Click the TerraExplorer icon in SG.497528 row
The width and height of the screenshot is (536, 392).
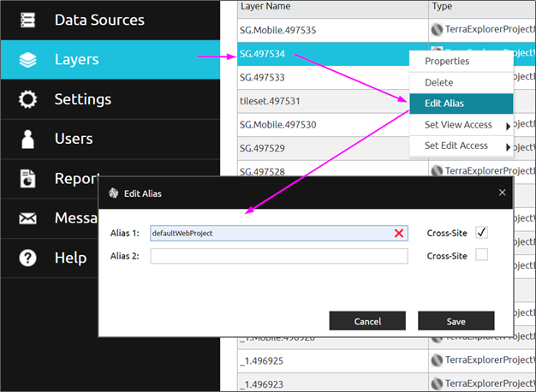coord(437,170)
